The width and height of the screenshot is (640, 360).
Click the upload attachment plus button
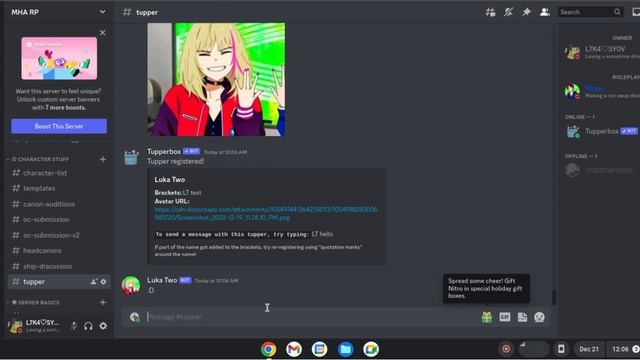(135, 317)
